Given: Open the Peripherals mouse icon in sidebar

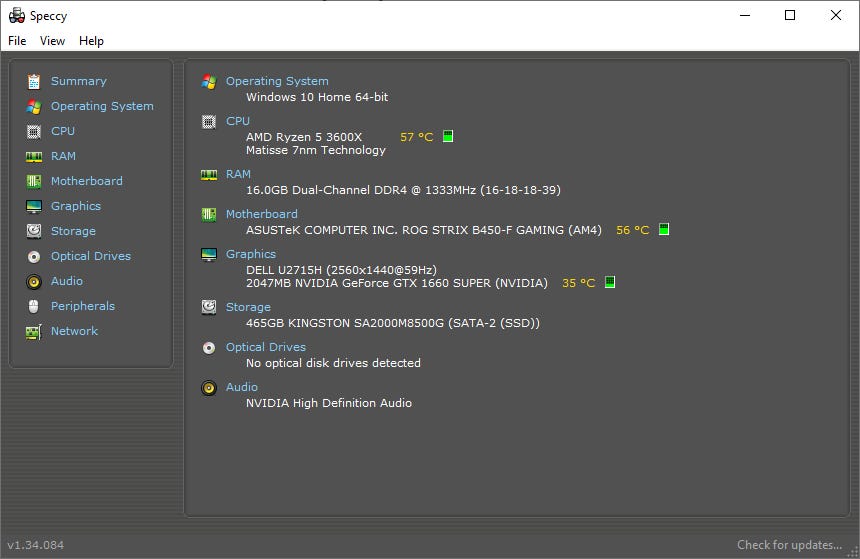Looking at the screenshot, I should coord(34,306).
